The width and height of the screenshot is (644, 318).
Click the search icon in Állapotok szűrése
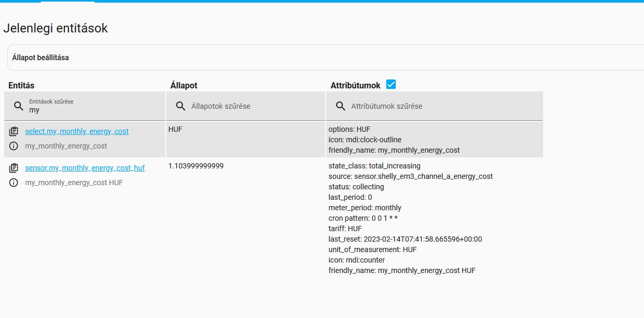(x=181, y=106)
